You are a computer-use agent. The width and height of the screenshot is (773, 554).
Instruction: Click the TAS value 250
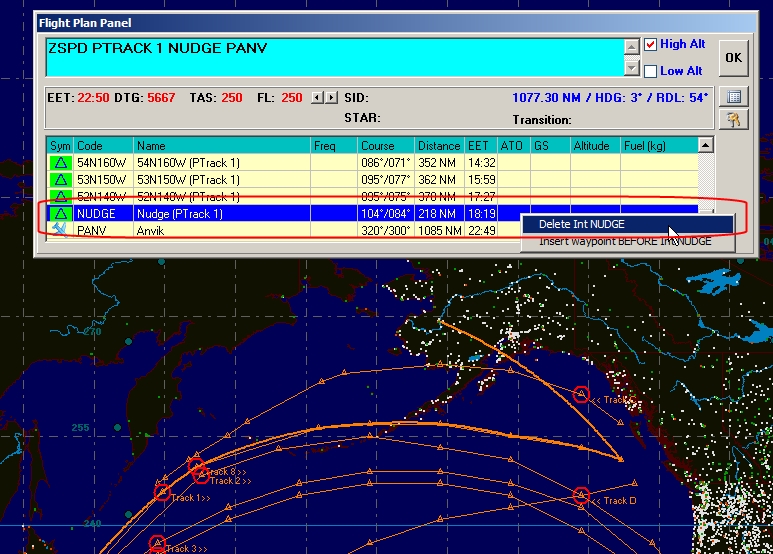coord(232,98)
